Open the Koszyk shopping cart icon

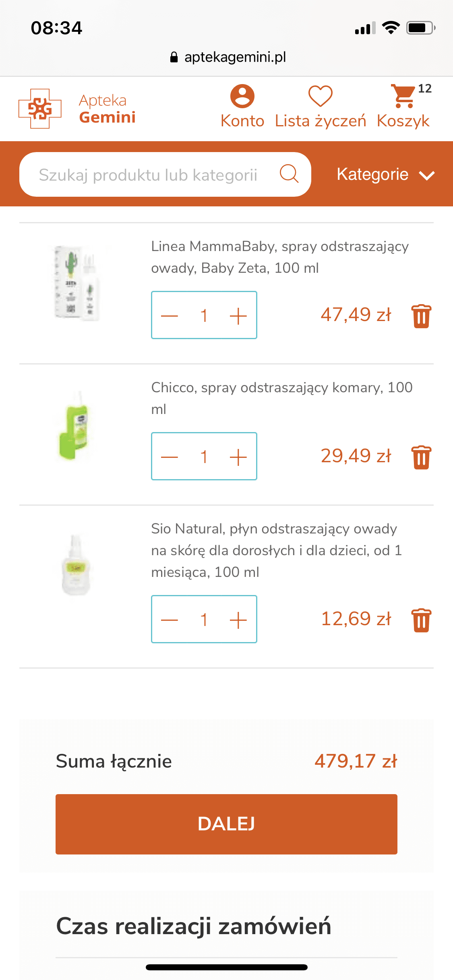(403, 97)
